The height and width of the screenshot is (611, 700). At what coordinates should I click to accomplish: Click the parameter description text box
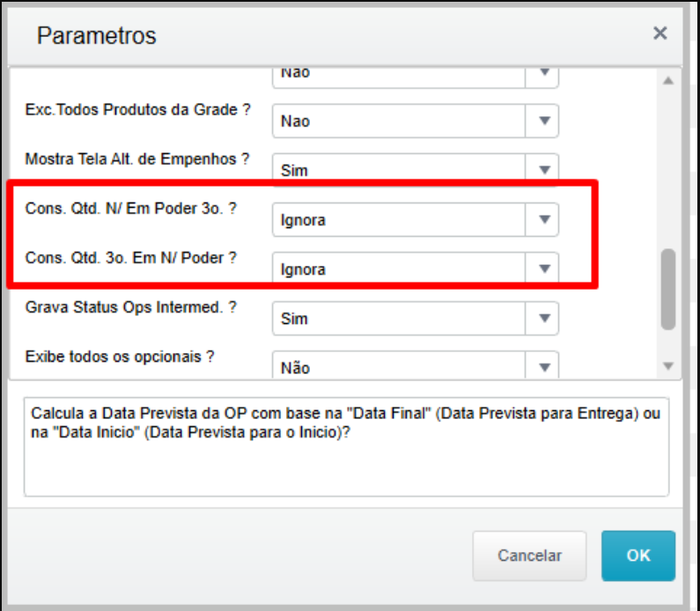point(346,446)
